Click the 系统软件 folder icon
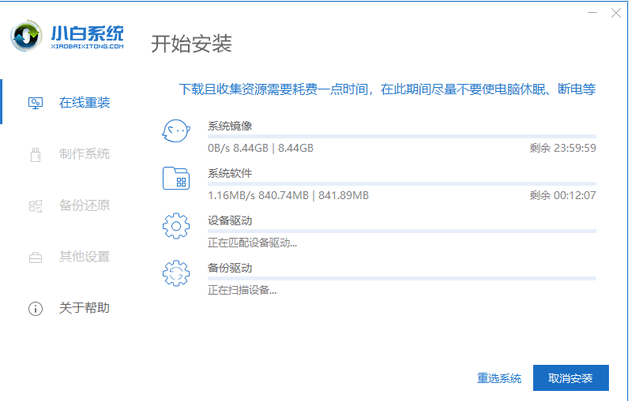Viewport: 629px width, 401px height. [176, 178]
